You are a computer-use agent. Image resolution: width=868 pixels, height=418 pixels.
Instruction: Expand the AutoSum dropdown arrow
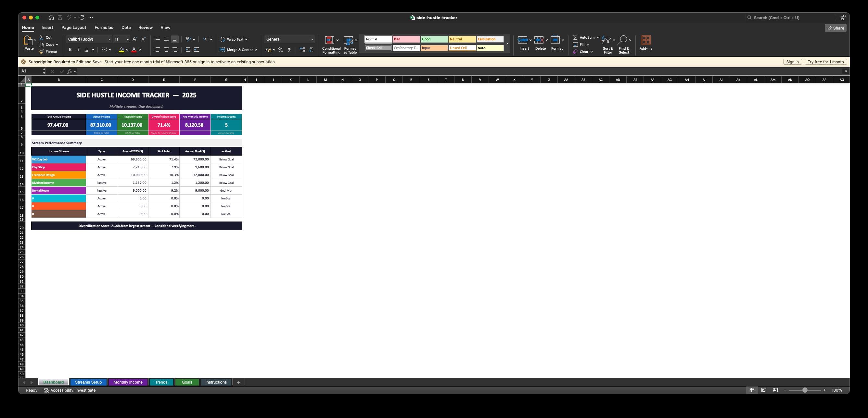597,37
